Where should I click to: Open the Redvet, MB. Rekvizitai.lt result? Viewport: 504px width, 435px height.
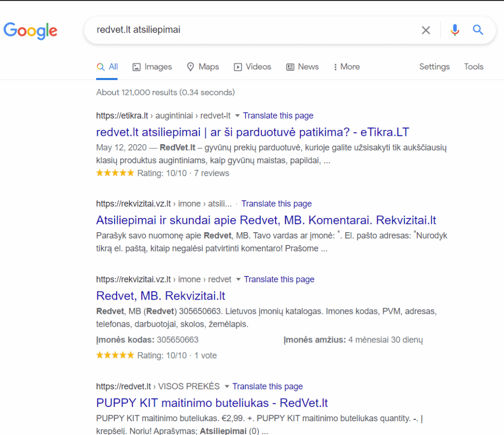pyautogui.click(x=160, y=296)
